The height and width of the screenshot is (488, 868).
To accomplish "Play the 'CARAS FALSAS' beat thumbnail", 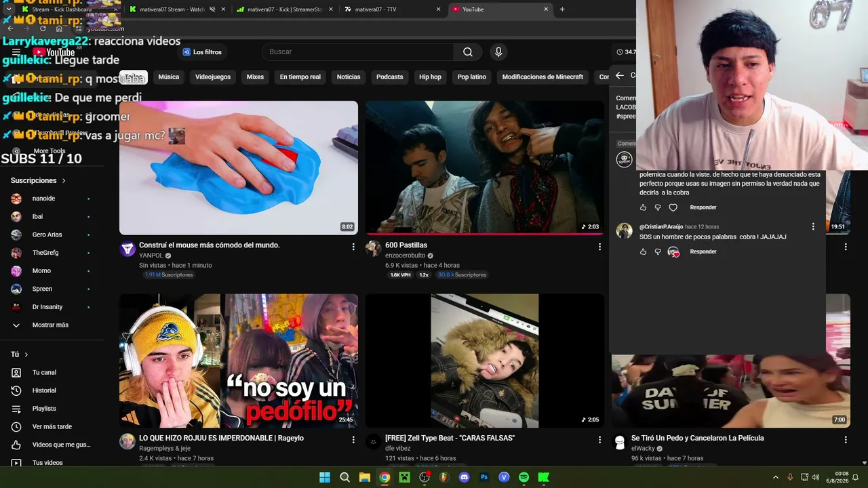I will click(485, 361).
